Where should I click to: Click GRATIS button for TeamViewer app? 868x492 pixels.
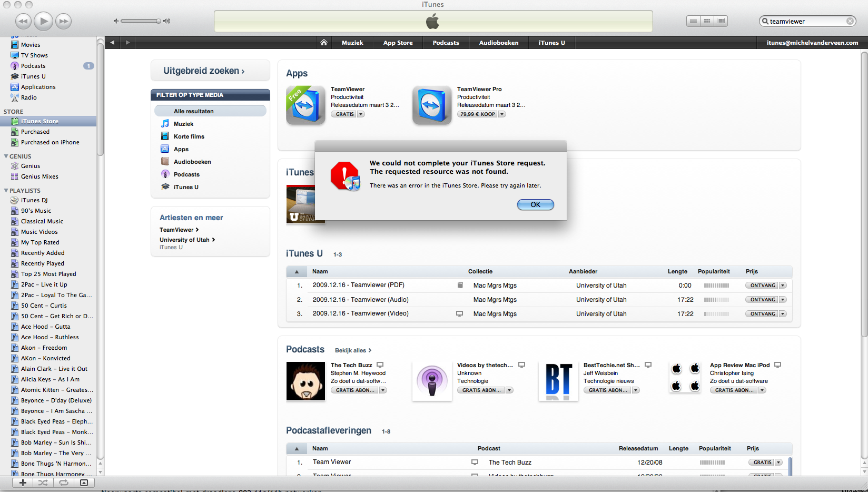(344, 114)
